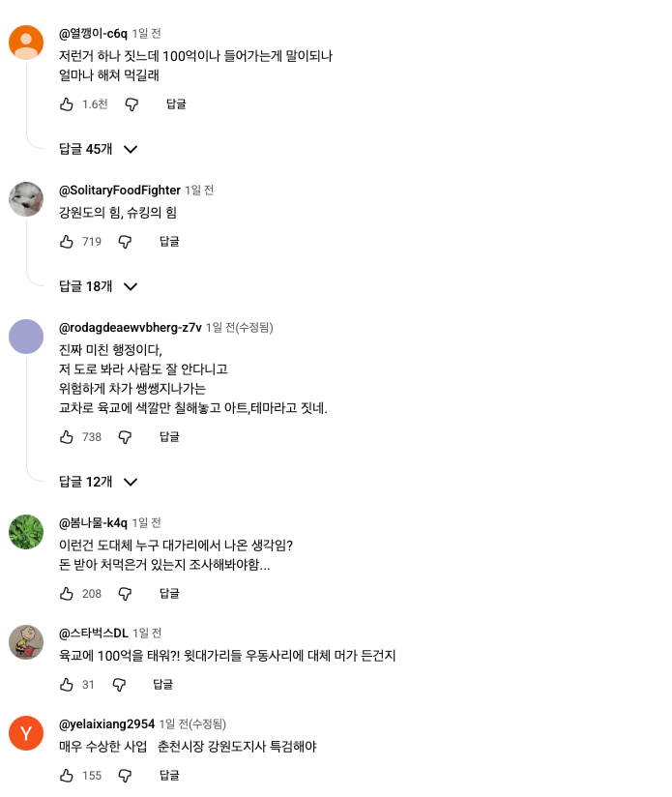Screen dimensions: 672x797
Task: Expand the 답글 12개 replies
Action: [x=98, y=482]
